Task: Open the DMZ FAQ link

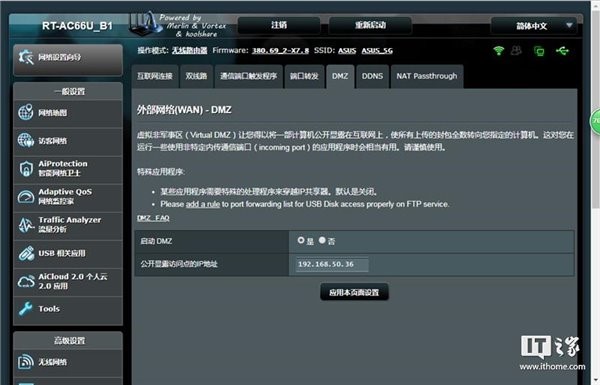Action: coord(153,218)
